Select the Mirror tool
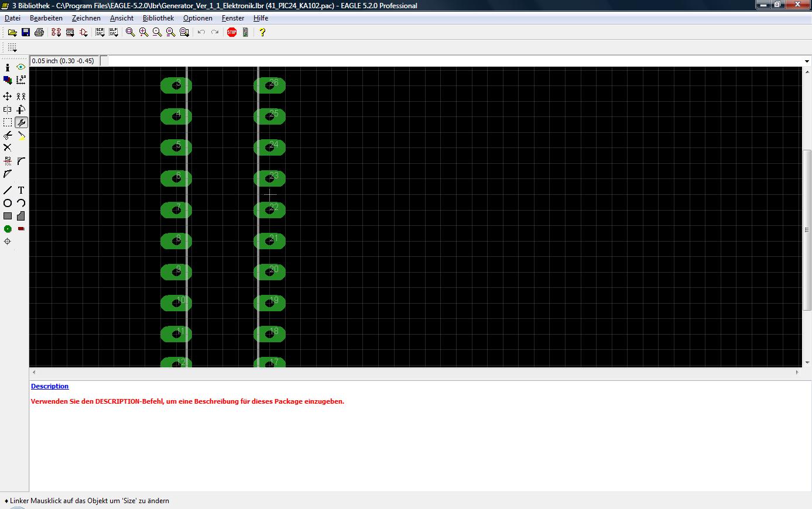Viewport: 812px width, 509px height. click(8, 109)
